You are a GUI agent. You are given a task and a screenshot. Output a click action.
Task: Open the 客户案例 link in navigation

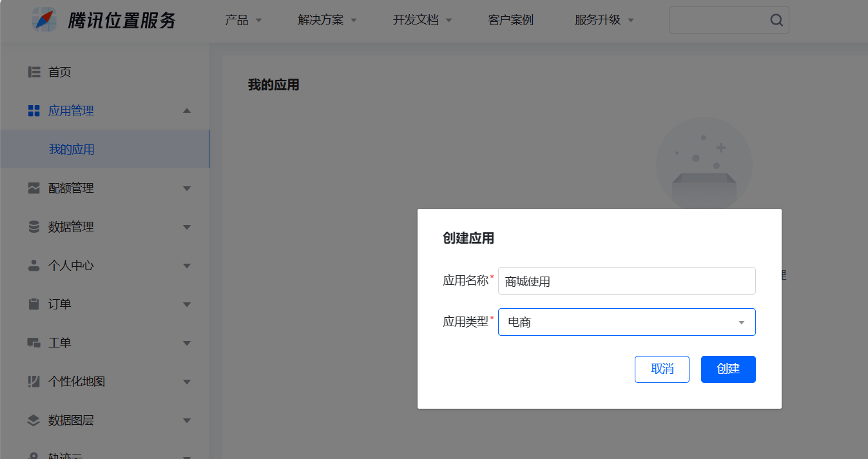pyautogui.click(x=510, y=20)
